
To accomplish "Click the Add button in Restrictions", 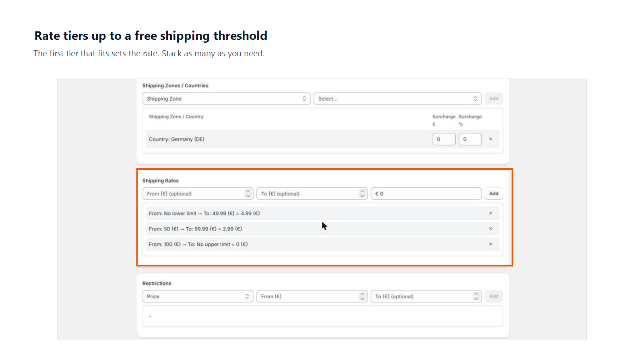I will [x=494, y=296].
